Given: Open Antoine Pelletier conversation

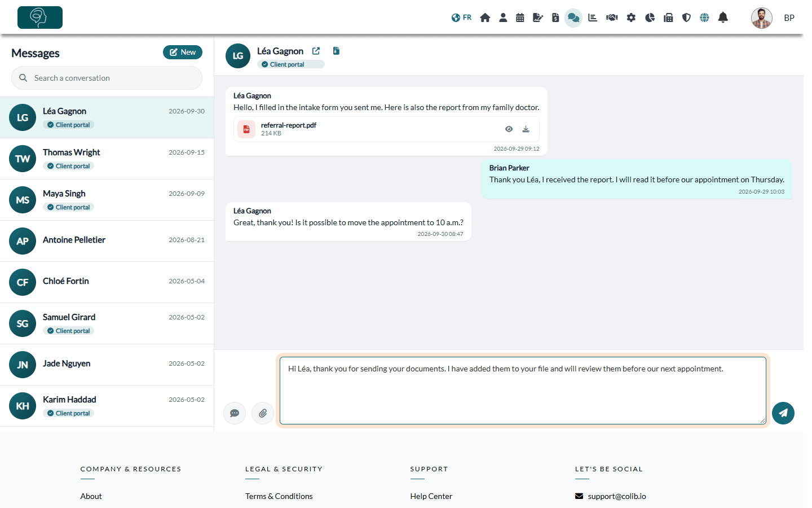Looking at the screenshot, I should [107, 241].
